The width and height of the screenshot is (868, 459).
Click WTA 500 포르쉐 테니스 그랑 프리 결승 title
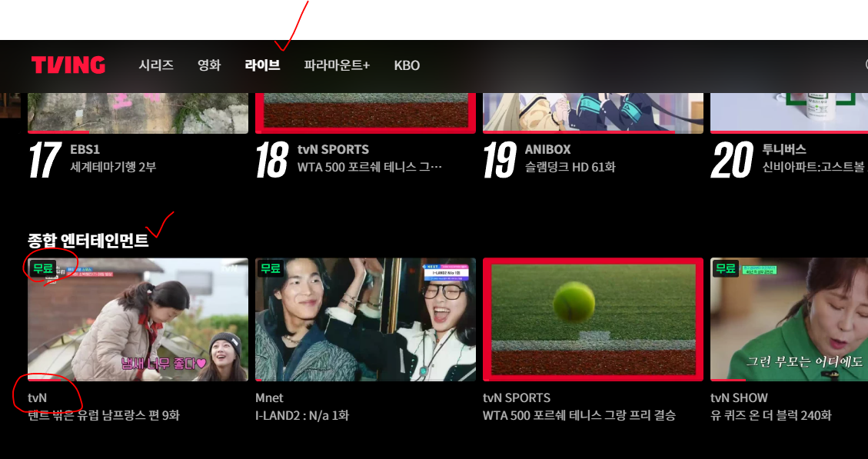coord(579,415)
